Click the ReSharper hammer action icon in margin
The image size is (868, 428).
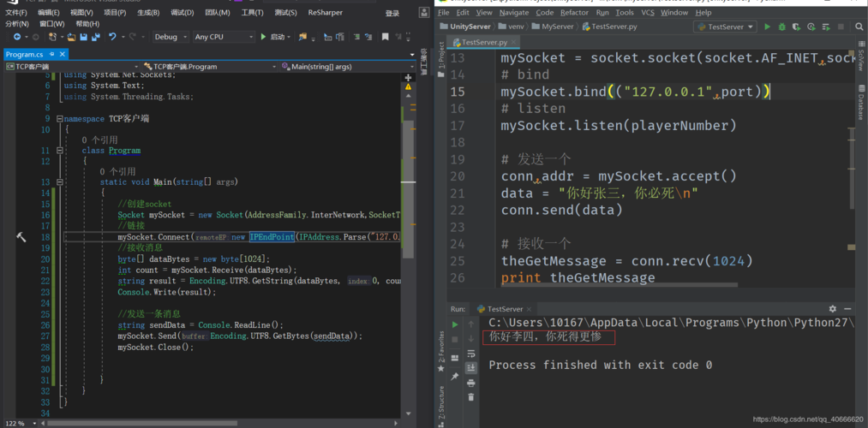coord(21,236)
